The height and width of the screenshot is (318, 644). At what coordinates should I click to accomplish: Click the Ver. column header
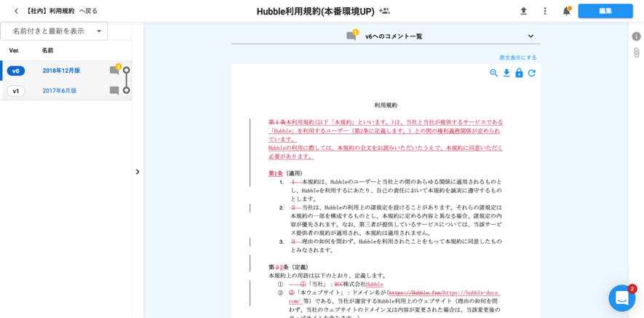(14, 50)
